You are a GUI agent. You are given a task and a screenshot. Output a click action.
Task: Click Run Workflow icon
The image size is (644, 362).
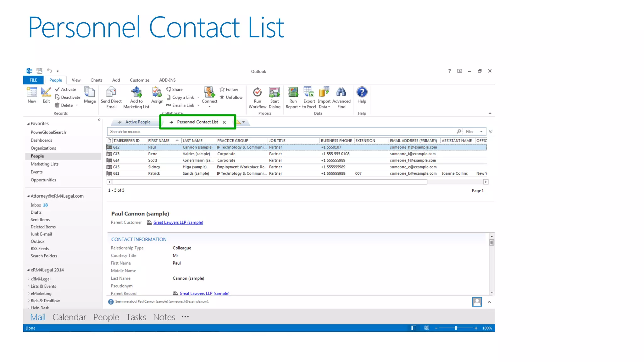point(258,92)
